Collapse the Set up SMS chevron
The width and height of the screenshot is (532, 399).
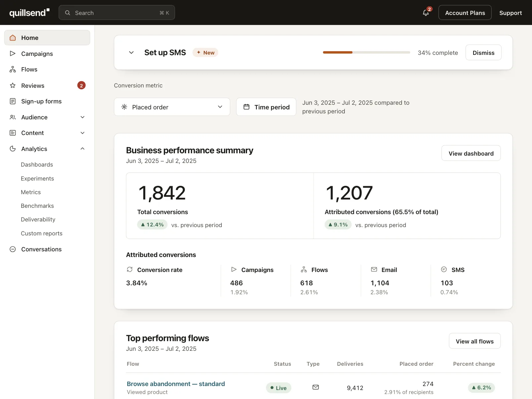(x=131, y=53)
